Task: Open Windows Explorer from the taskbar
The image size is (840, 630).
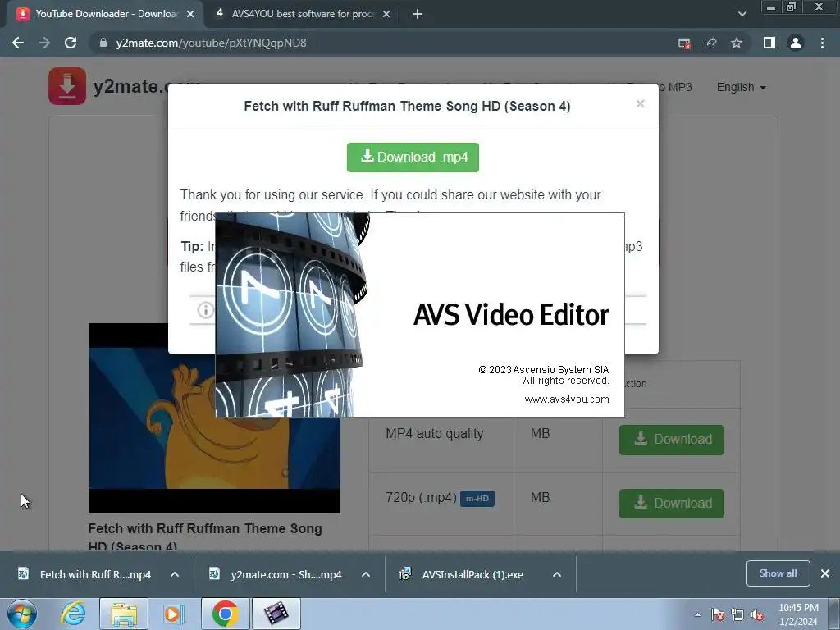Action: (124, 614)
